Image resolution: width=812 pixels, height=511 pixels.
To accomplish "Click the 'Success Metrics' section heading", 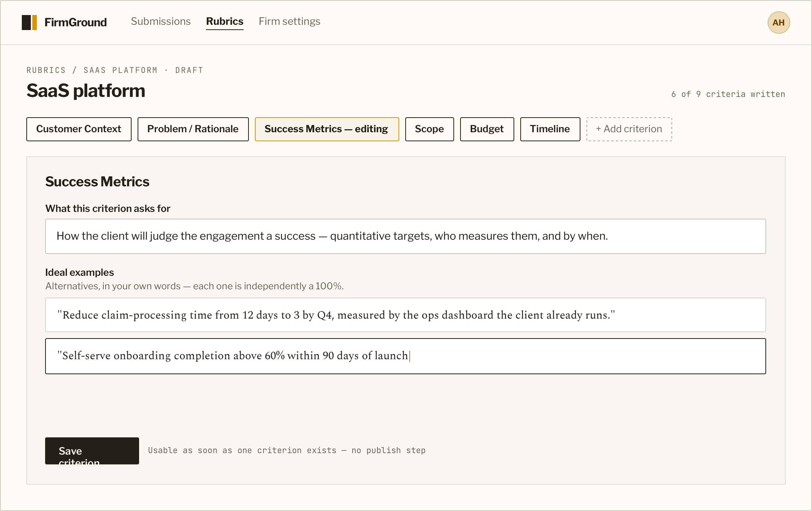I will click(97, 182).
